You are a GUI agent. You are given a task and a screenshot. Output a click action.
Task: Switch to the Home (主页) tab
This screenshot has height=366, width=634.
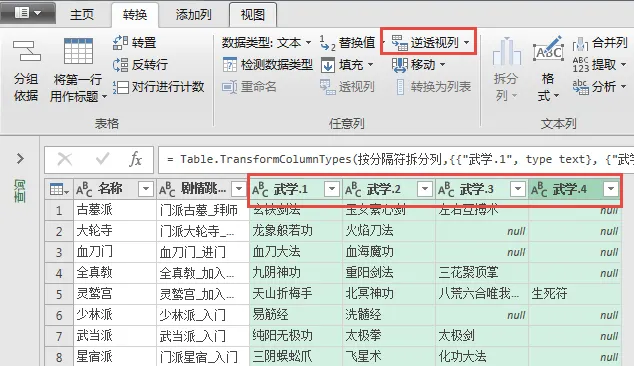[x=82, y=15]
